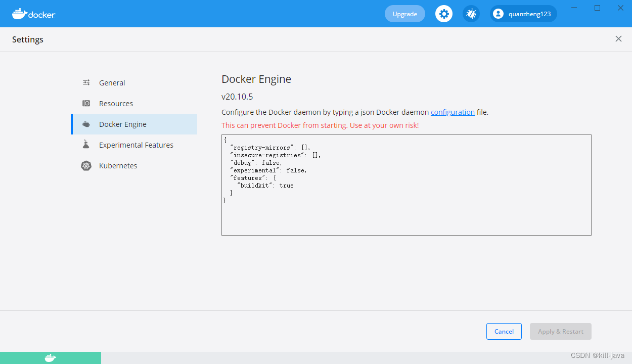This screenshot has width=632, height=364.
Task: Click the Upgrade button
Action: [x=405, y=14]
